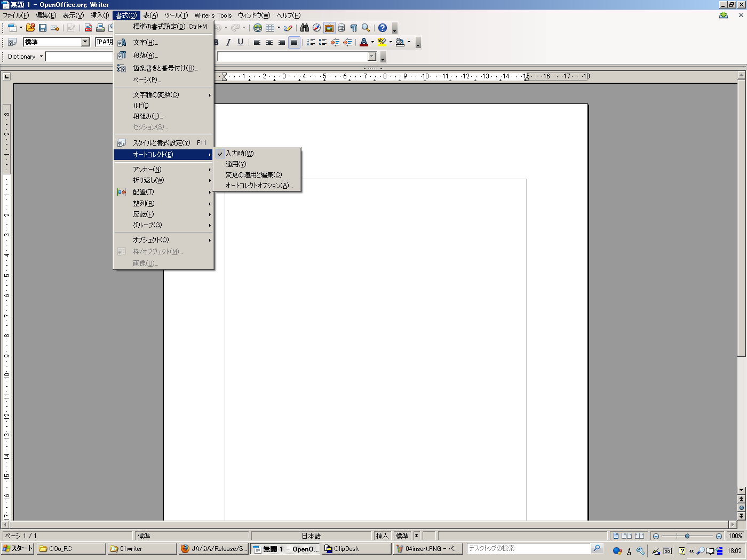This screenshot has width=747, height=560.
Task: Toggle 入力時(W) autocorrect while typing
Action: 257,154
